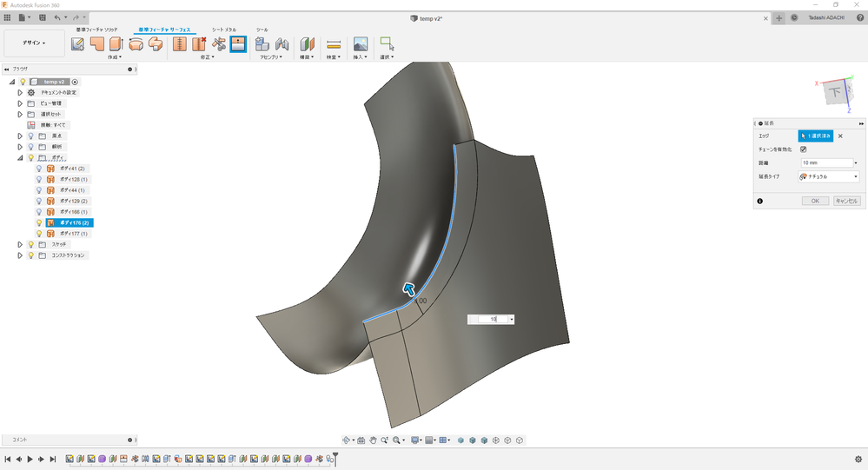Open the Measure ruler tool
This screenshot has width=868, height=470.
[x=334, y=44]
